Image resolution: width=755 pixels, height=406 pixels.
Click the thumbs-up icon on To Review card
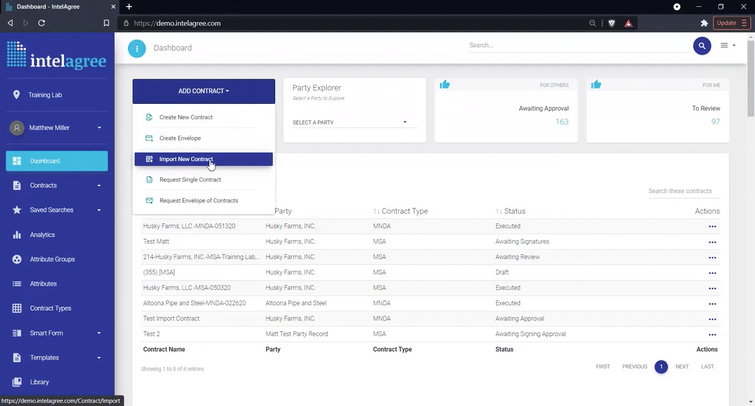tap(596, 85)
